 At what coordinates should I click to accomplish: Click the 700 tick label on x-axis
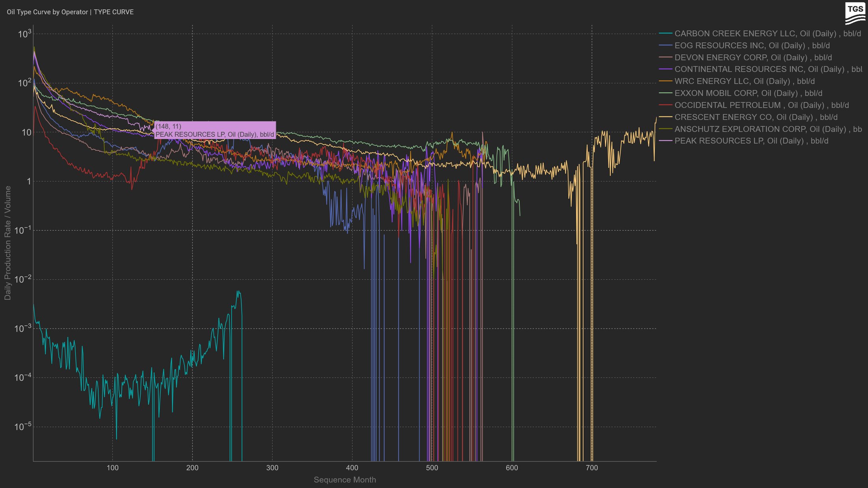tap(591, 468)
